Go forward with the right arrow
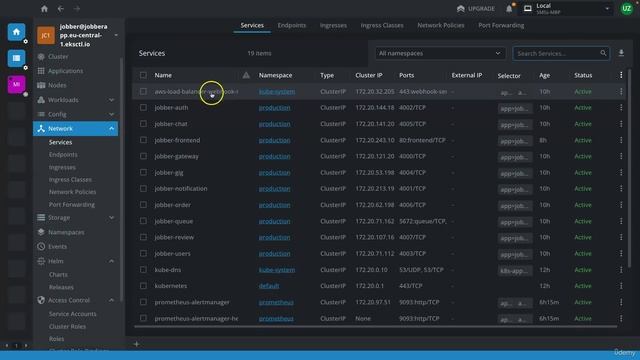Image resolution: width=640 pixels, height=360 pixels. click(77, 9)
